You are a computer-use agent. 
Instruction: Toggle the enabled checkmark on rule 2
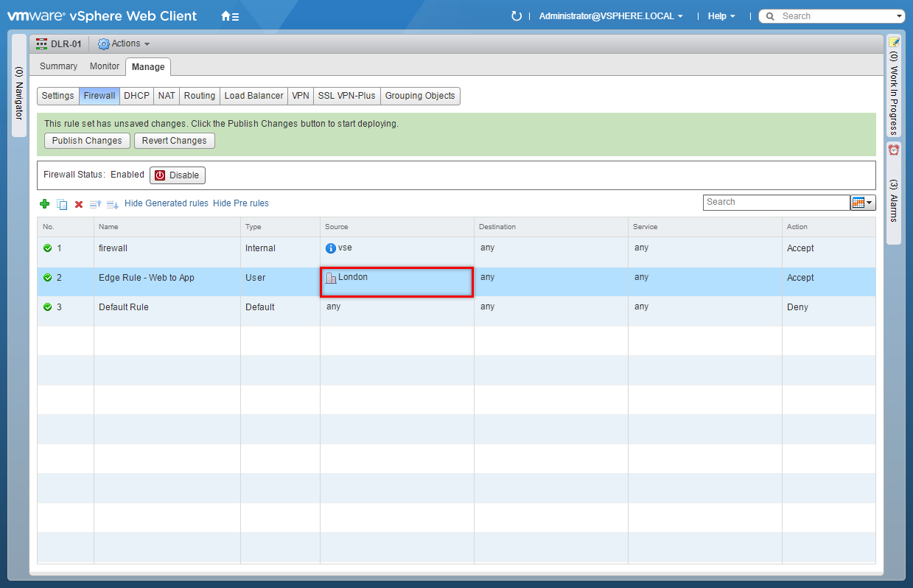[48, 278]
